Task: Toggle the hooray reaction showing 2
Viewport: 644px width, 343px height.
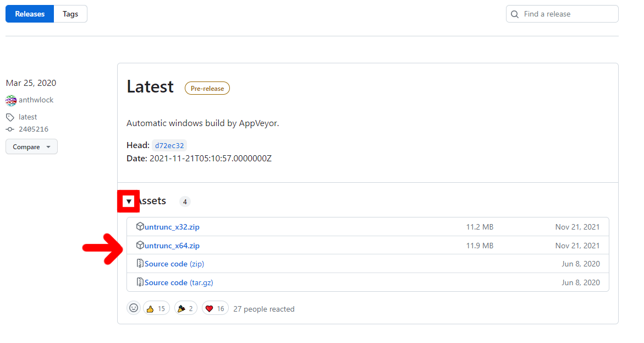Action: click(x=185, y=308)
